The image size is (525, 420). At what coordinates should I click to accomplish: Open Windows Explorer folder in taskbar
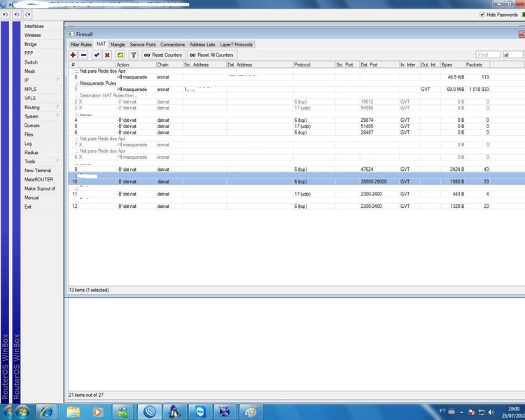pos(73,412)
